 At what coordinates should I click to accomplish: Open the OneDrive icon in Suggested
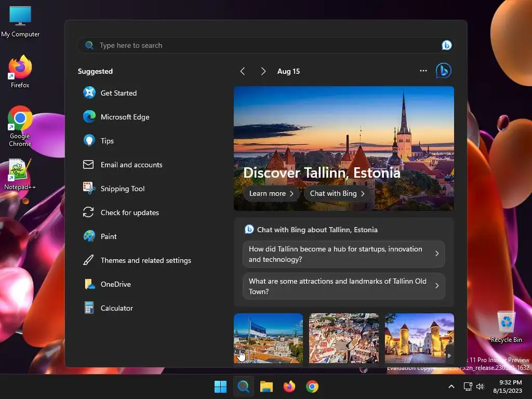coord(89,284)
